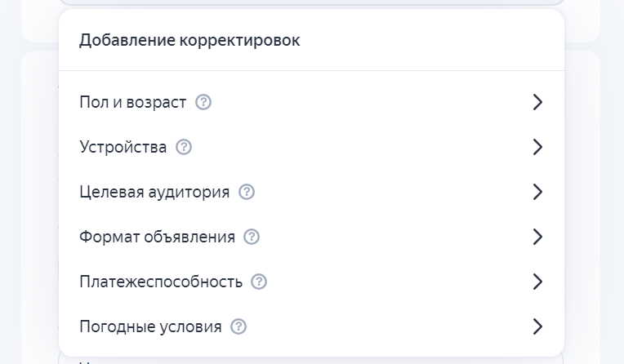
Task: Click chevron for Целевая аудитория
Action: [x=537, y=192]
